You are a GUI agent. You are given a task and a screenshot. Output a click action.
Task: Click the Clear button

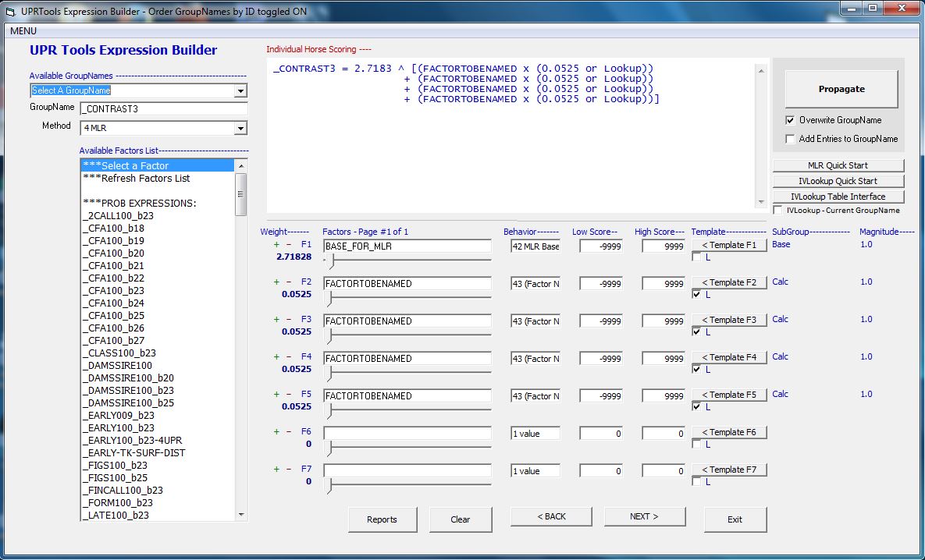(x=460, y=519)
